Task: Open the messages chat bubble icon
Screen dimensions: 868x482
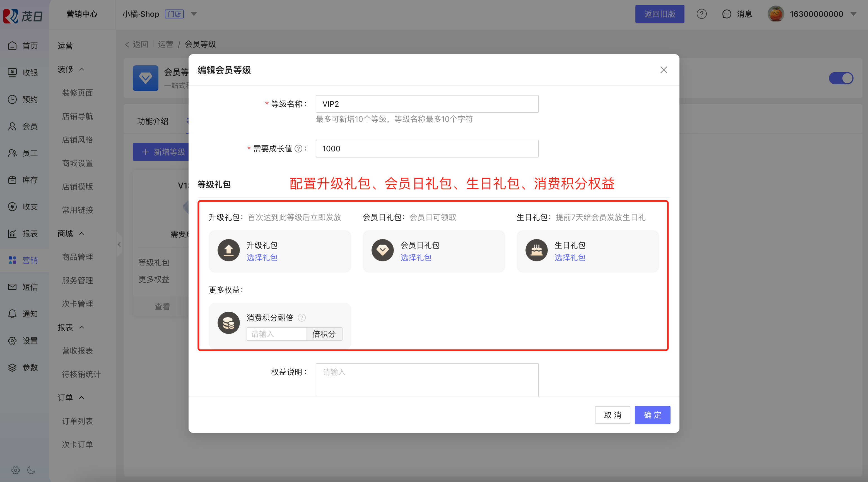Action: pos(727,14)
